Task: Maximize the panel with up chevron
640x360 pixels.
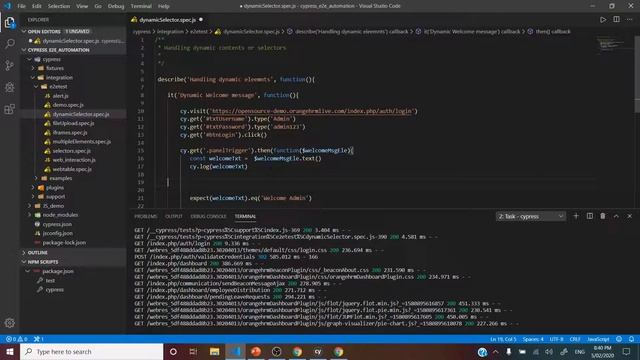Action: click(x=616, y=216)
